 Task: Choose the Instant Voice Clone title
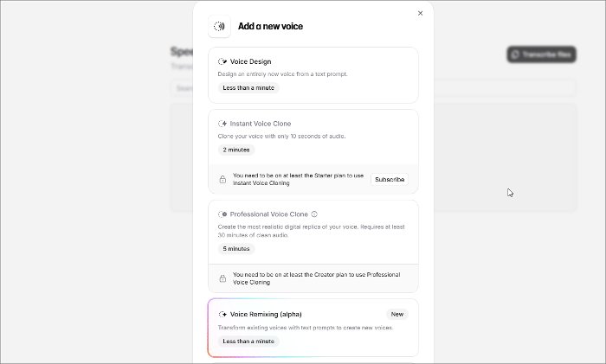[260, 124]
